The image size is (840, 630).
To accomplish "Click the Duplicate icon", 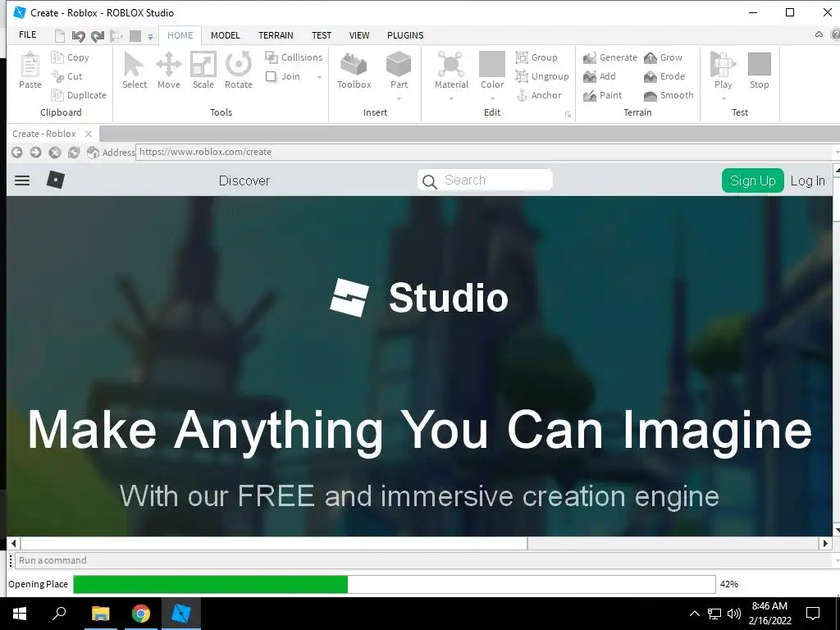I will tap(57, 95).
